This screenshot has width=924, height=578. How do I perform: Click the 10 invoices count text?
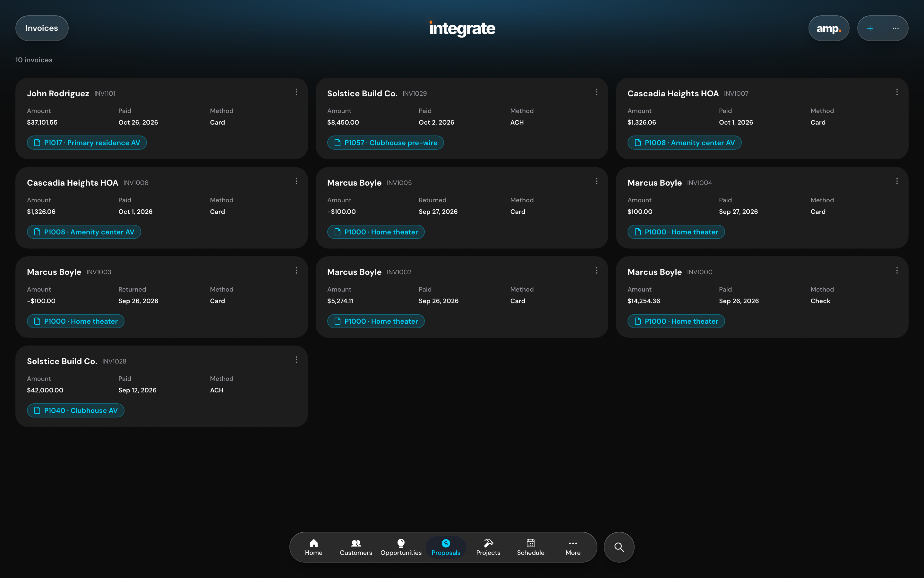coord(34,60)
